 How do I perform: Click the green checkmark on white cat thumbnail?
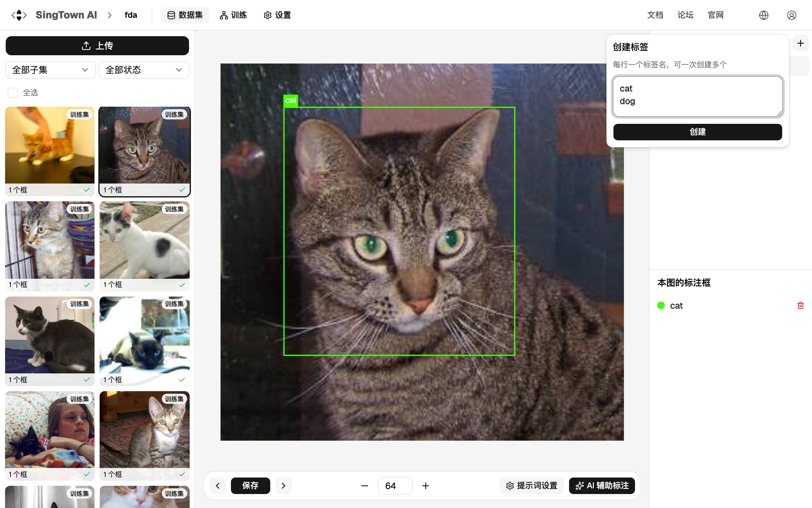pyautogui.click(x=182, y=285)
